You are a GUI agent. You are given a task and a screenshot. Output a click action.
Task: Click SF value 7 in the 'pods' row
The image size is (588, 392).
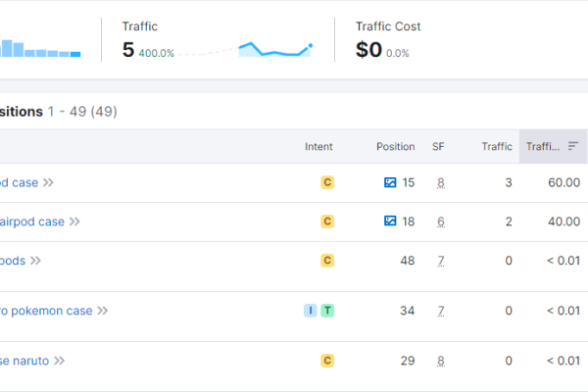[441, 261]
